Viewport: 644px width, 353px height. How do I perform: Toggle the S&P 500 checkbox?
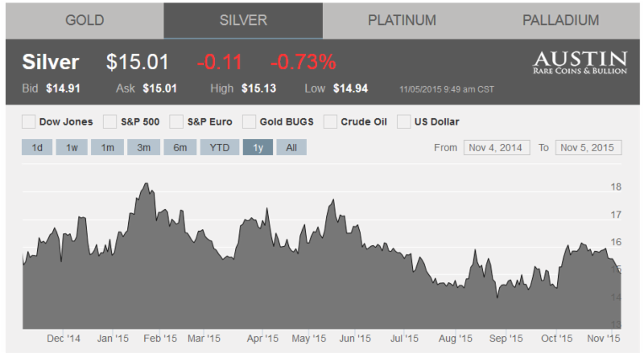[x=110, y=122]
